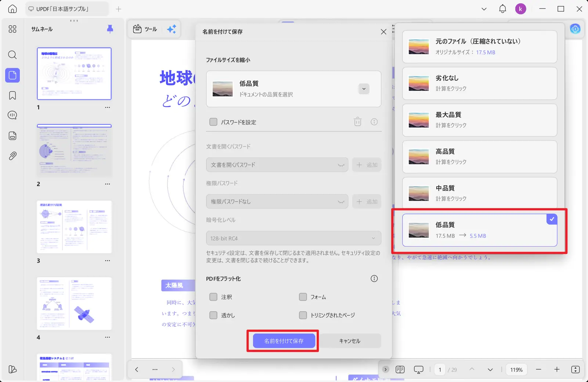Click the 権限パスワードなし input field
The image size is (588, 382).
(277, 201)
